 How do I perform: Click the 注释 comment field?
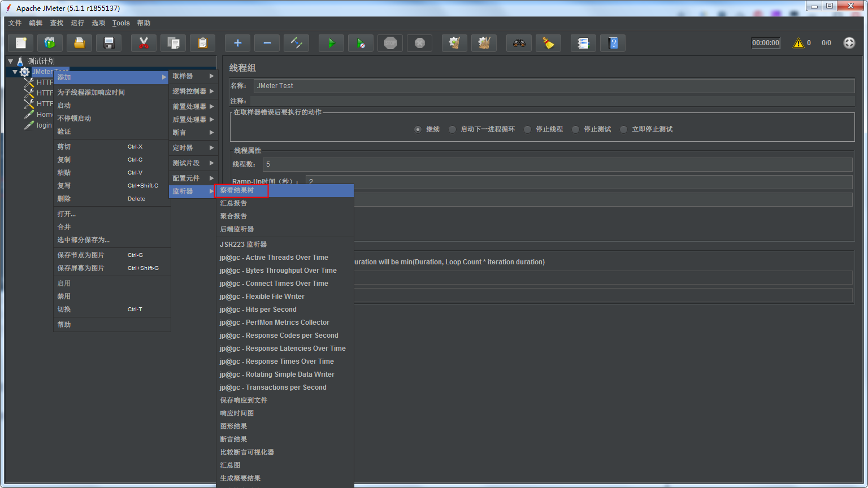(x=553, y=101)
